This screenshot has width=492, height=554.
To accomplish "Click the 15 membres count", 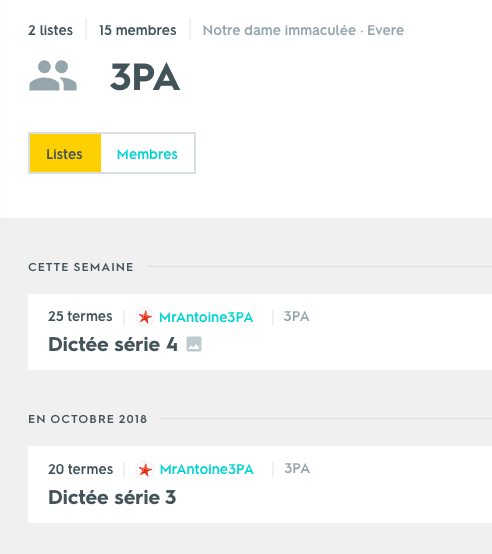I will coord(137,30).
